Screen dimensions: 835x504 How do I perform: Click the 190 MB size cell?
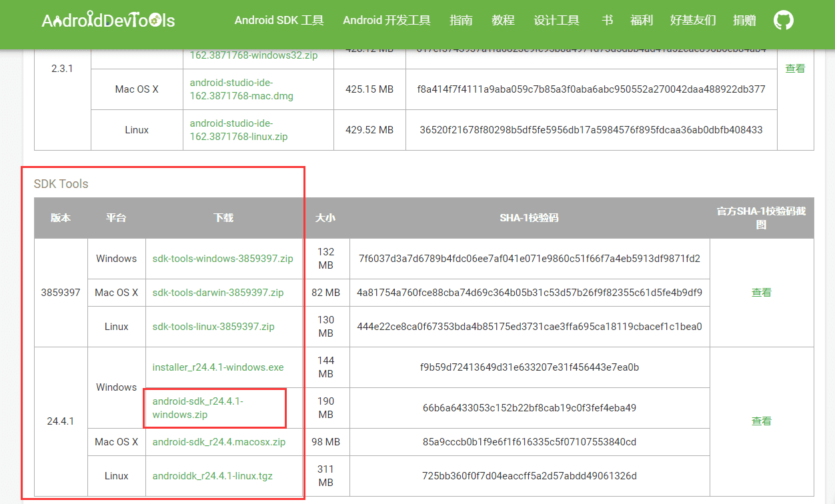[x=325, y=408]
